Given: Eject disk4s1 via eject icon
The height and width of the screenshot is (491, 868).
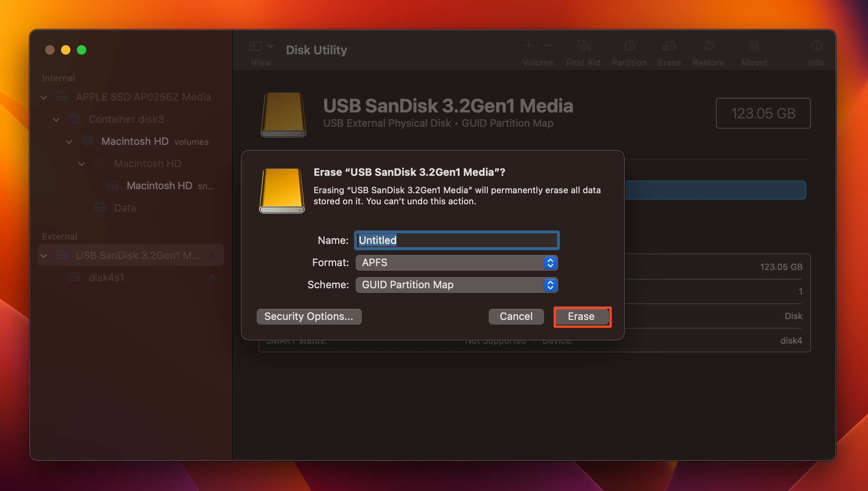Looking at the screenshot, I should [212, 277].
